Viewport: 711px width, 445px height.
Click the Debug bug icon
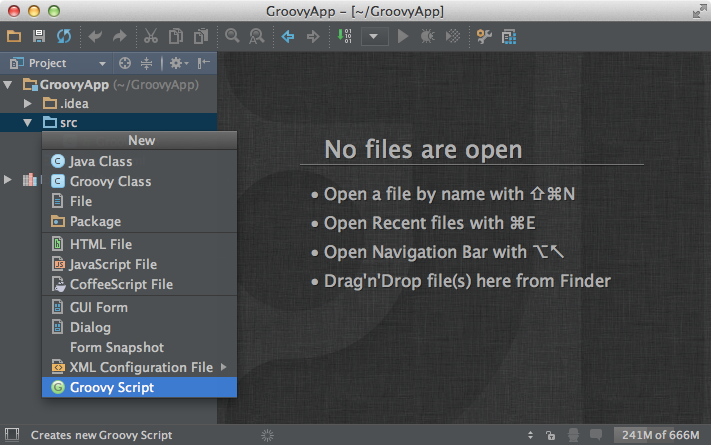[427, 36]
